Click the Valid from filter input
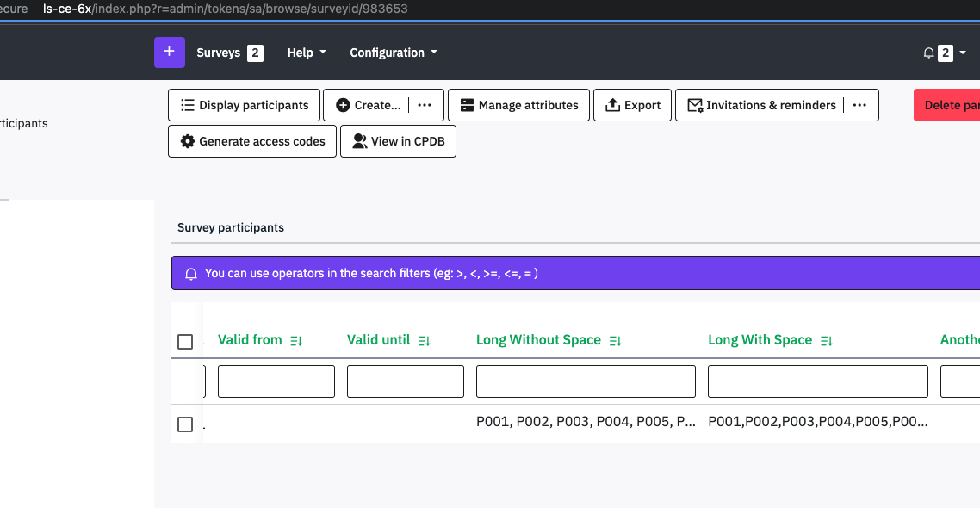Screen dimensions: 980x508 [276, 381]
